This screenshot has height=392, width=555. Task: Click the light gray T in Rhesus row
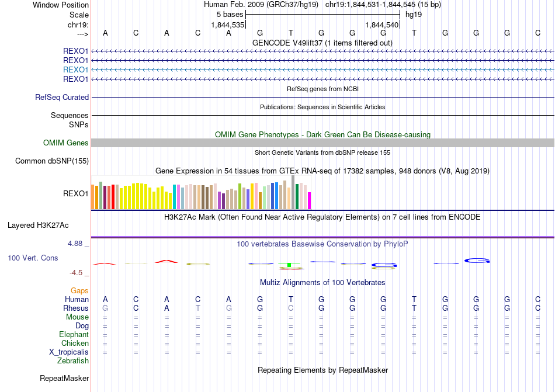point(198,308)
